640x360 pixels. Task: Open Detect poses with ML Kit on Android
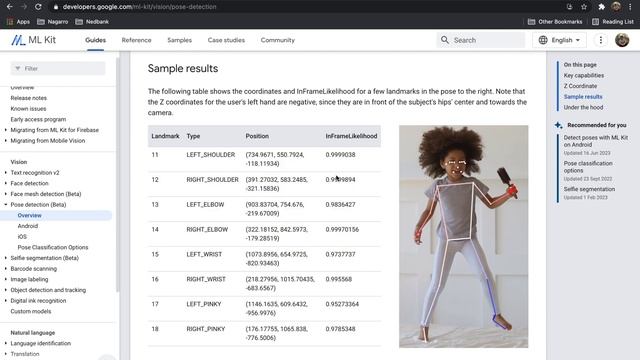pyautogui.click(x=596, y=141)
